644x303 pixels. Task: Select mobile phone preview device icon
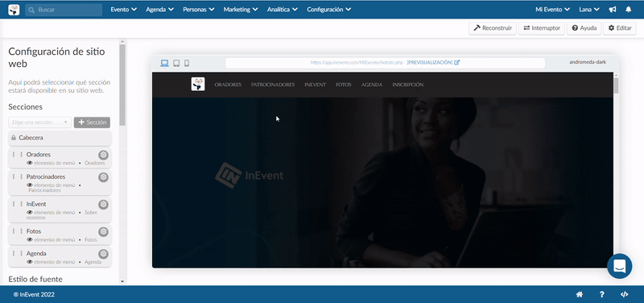187,63
